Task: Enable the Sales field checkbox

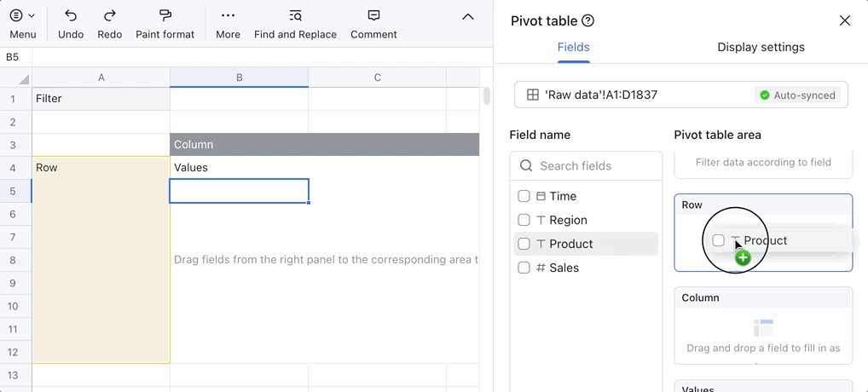Action: pyautogui.click(x=524, y=268)
